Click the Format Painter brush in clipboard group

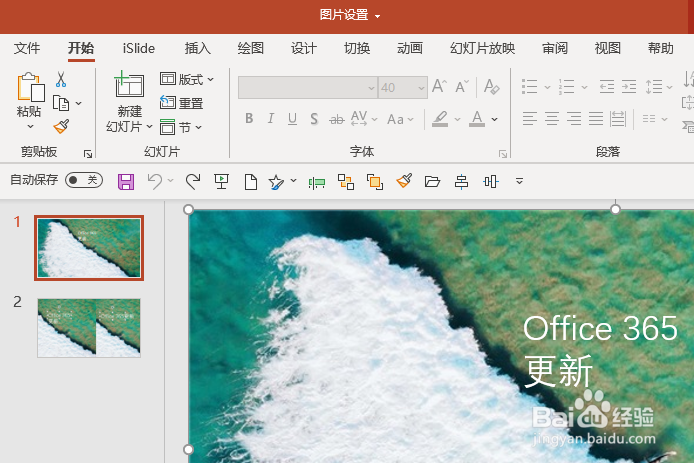tap(61, 127)
